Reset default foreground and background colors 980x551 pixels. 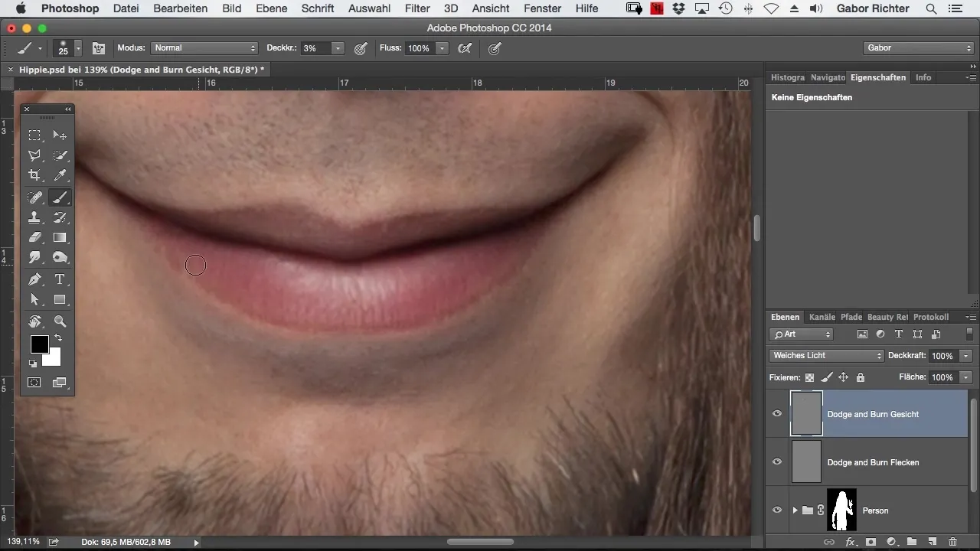(x=34, y=364)
